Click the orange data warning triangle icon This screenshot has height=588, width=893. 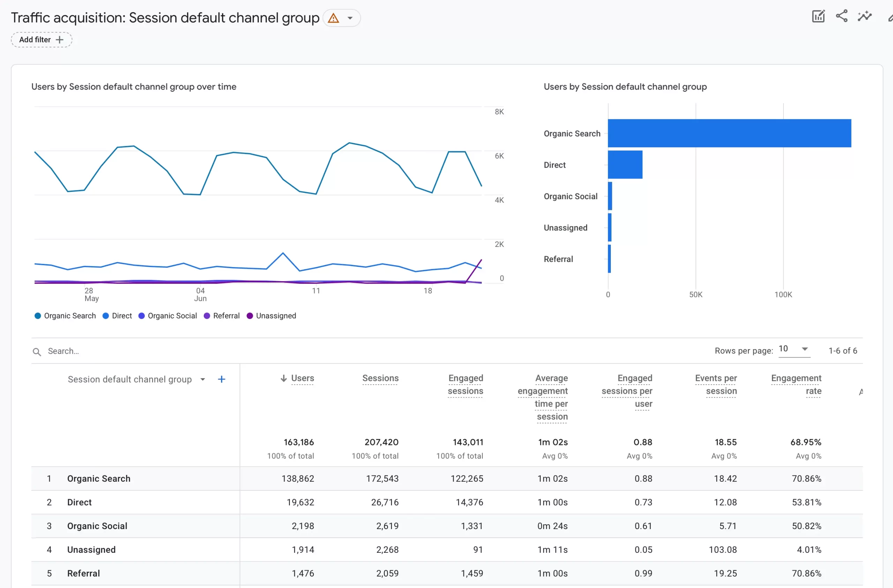tap(333, 18)
